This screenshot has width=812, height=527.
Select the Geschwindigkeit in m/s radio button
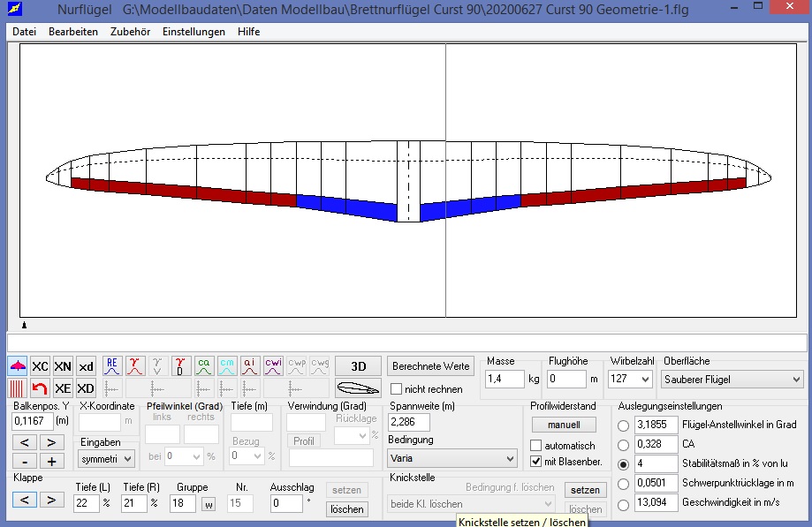pos(624,505)
